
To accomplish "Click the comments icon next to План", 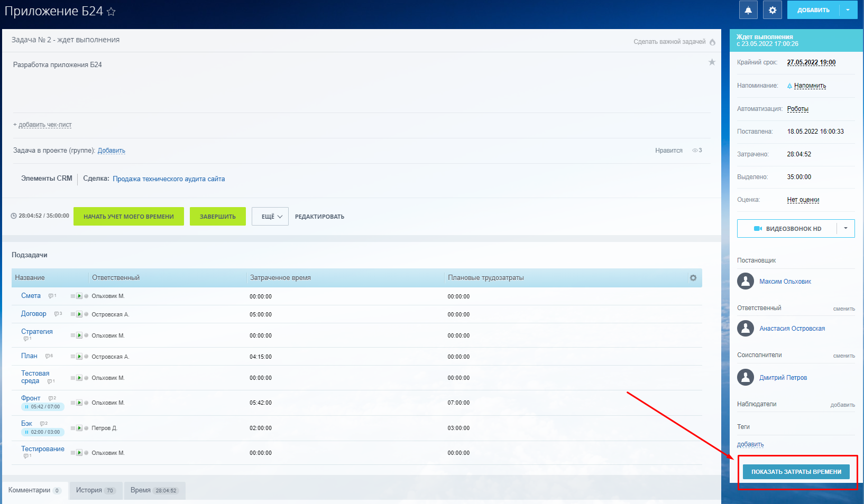I will (48, 356).
